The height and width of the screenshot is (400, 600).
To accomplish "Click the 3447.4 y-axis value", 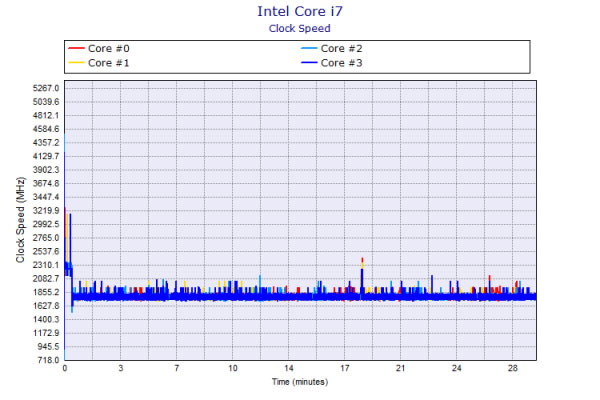I will [46, 197].
